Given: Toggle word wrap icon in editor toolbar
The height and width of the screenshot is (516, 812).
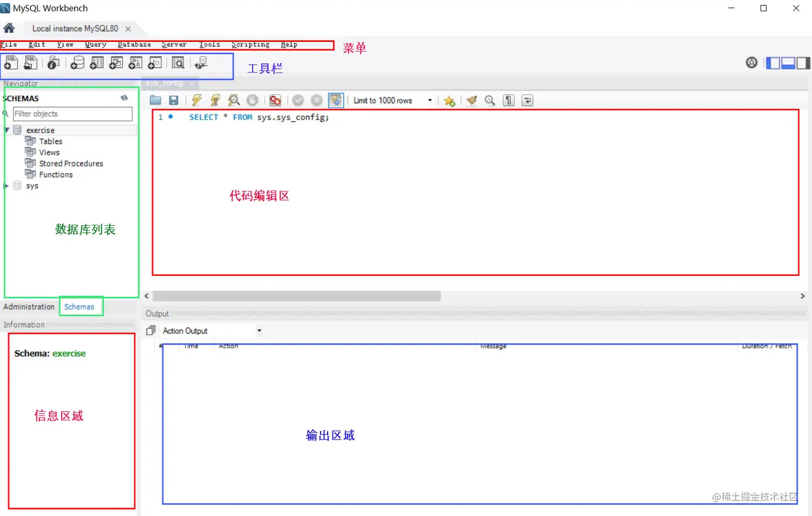Looking at the screenshot, I should (x=527, y=100).
